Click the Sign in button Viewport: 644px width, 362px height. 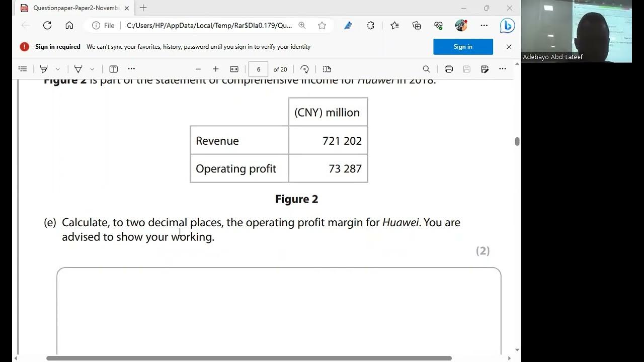pos(463,47)
